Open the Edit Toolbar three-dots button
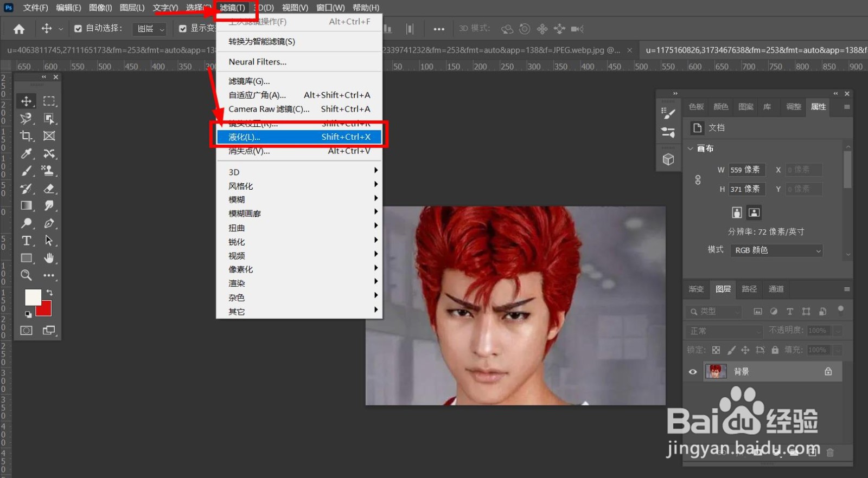Image resolution: width=868 pixels, height=478 pixels. point(49,275)
